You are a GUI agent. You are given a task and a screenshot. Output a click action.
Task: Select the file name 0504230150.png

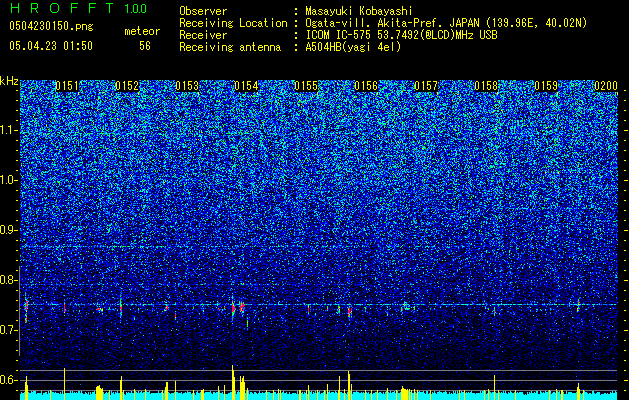pyautogui.click(x=51, y=26)
